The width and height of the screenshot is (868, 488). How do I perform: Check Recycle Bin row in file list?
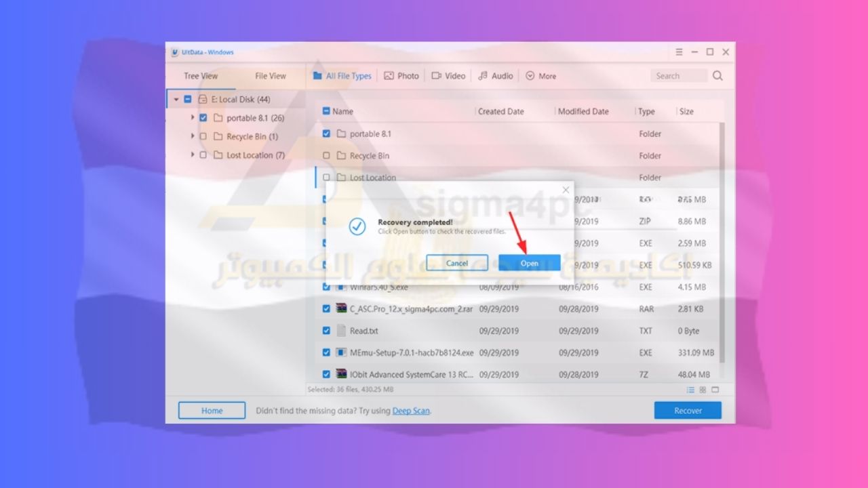(x=326, y=156)
